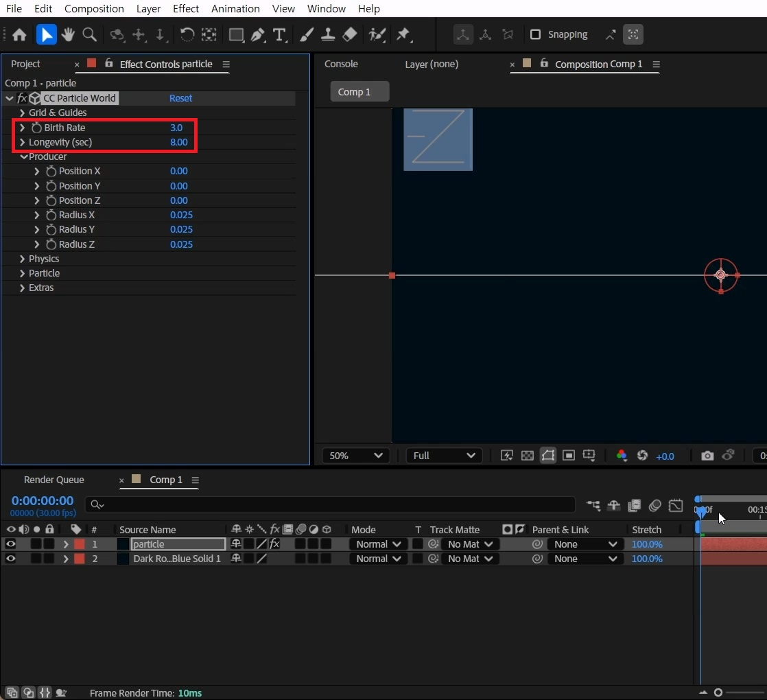Viewport: 767px width, 700px height.
Task: Open the Composition menu
Action: pos(94,9)
